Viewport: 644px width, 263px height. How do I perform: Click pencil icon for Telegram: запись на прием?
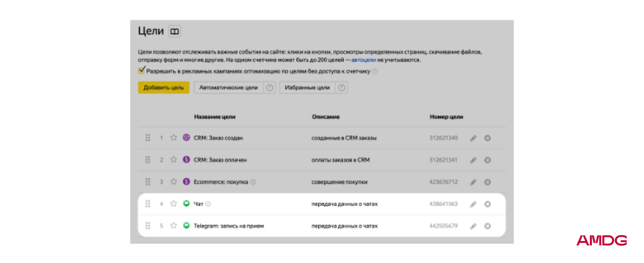pyautogui.click(x=473, y=226)
